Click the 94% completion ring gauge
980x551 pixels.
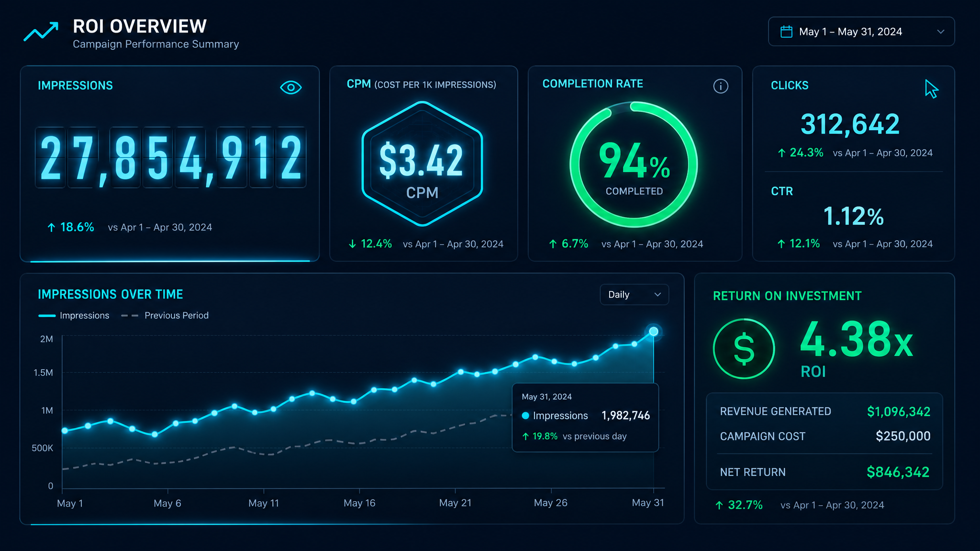pos(634,165)
